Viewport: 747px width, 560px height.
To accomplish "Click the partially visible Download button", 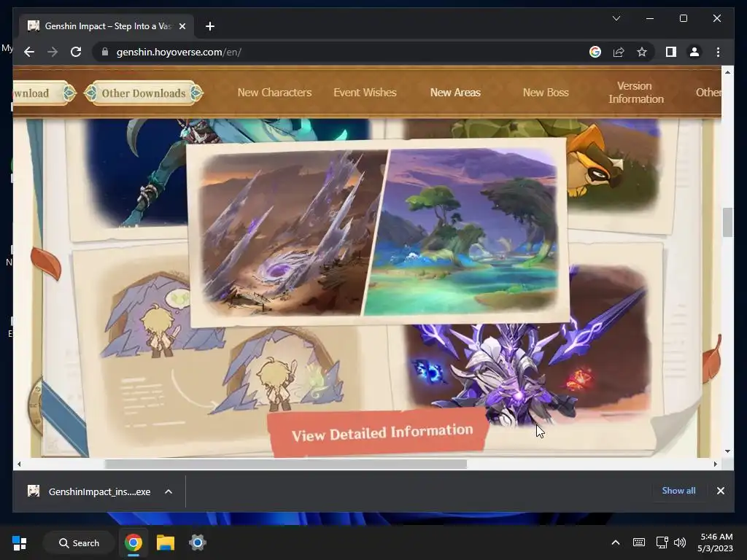I will point(44,93).
